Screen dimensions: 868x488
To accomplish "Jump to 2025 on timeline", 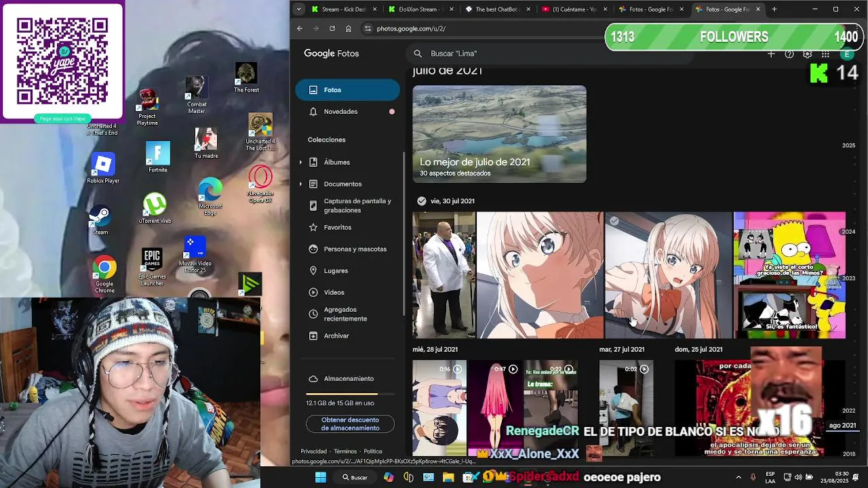I will pyautogui.click(x=848, y=146).
